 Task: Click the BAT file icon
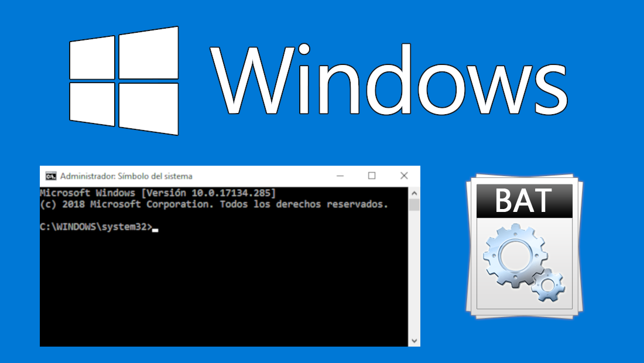(525, 246)
